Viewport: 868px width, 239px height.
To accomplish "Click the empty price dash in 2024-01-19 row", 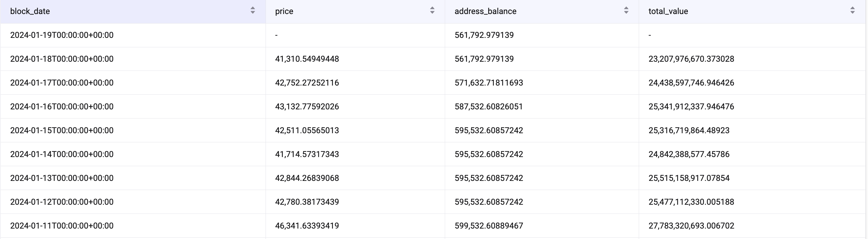I will click(276, 35).
